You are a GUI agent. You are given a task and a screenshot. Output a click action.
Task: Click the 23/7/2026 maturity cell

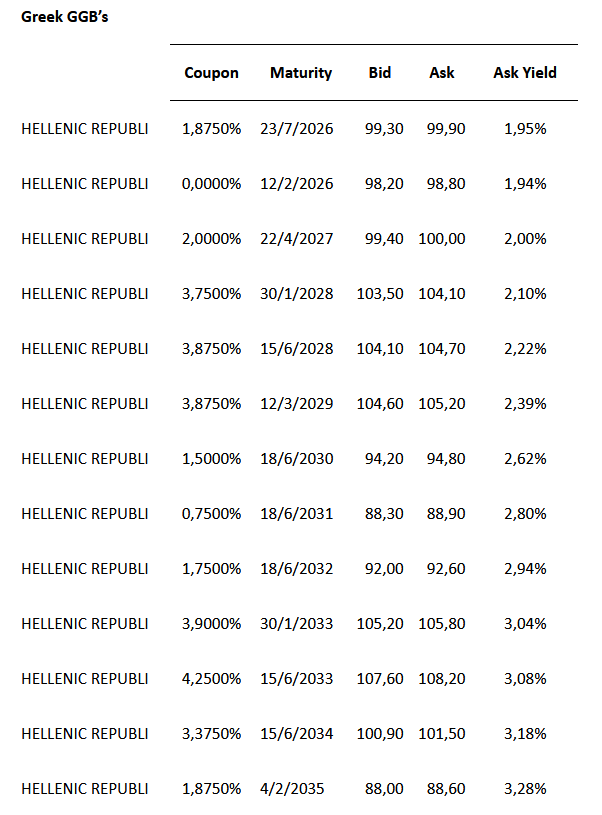pyautogui.click(x=297, y=129)
